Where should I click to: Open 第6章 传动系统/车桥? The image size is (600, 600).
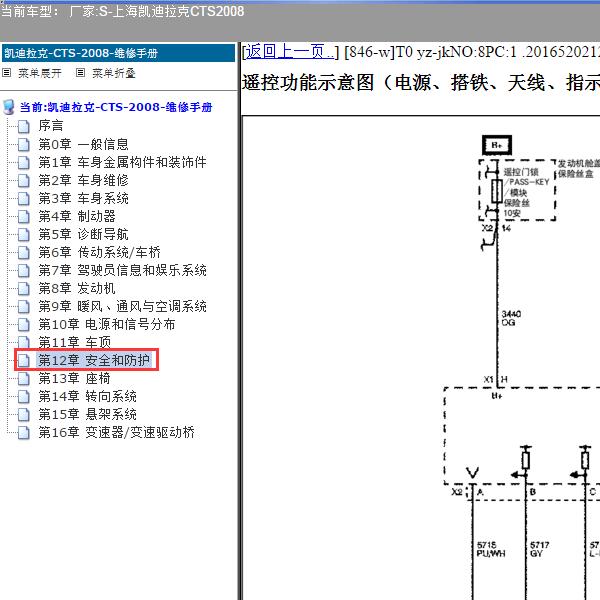coord(99,252)
